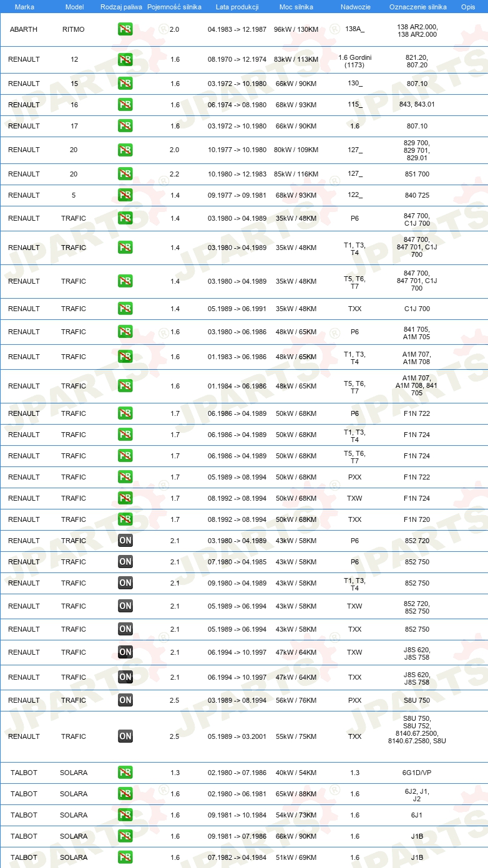488x868 pixels.
Task: Click the 115_ body code cell
Action: [354, 105]
